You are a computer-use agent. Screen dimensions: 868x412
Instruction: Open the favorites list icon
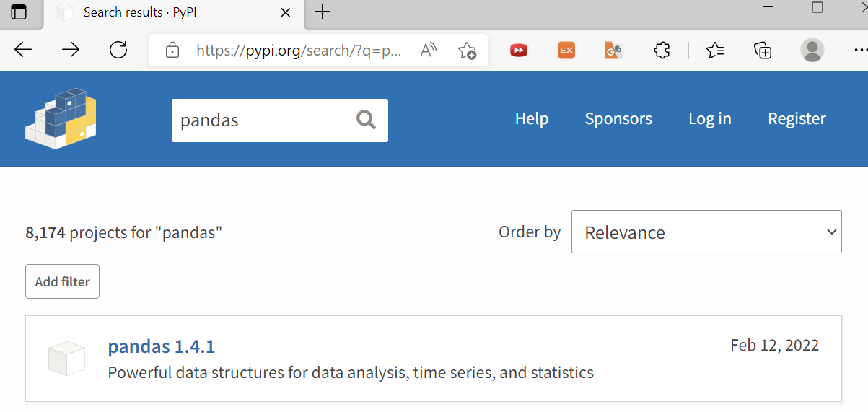click(x=715, y=50)
